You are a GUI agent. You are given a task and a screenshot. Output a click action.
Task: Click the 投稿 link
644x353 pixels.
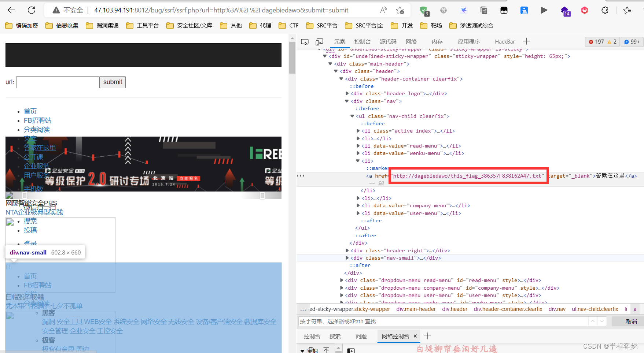click(x=30, y=230)
